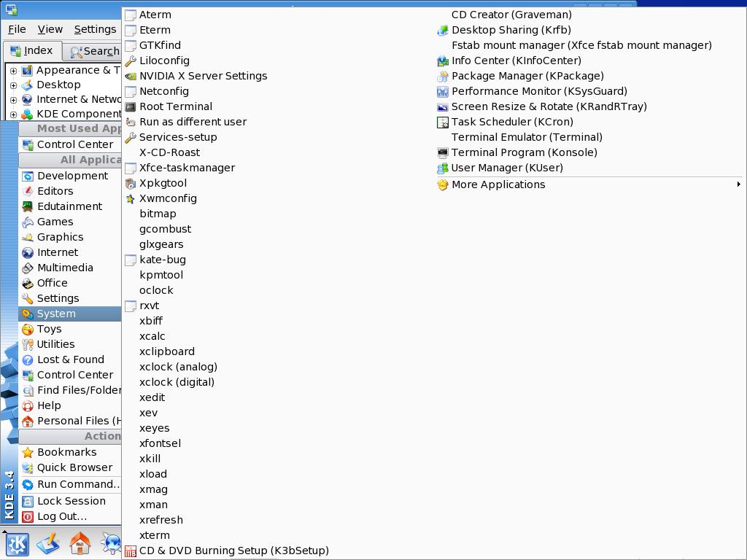Open Run Command... dialog
747x560 pixels.
69,484
